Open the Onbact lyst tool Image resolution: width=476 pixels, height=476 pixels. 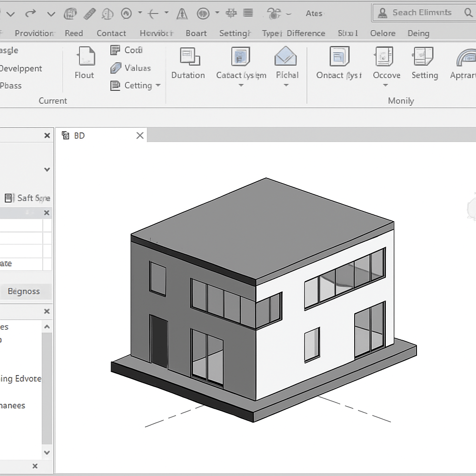pos(338,63)
